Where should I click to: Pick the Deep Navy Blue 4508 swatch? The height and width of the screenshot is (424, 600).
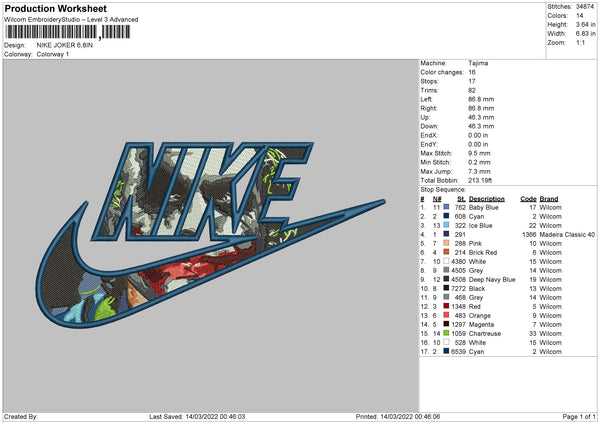tap(446, 279)
